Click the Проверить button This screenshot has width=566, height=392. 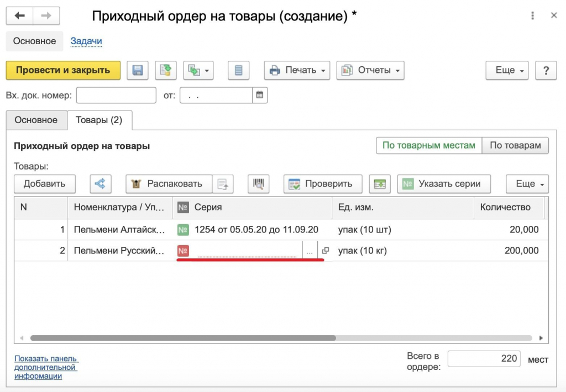click(323, 183)
